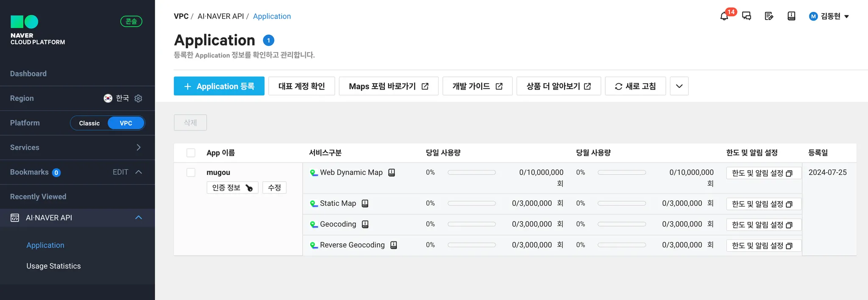The height and width of the screenshot is (300, 868).
Task: Open Recently Viewed in sidebar
Action: [x=38, y=197]
